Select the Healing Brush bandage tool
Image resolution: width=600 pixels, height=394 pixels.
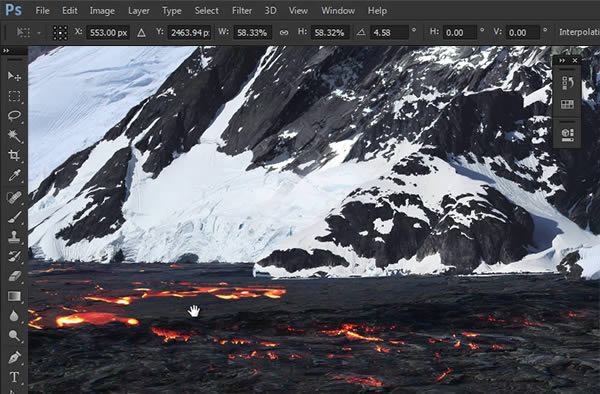[14, 197]
